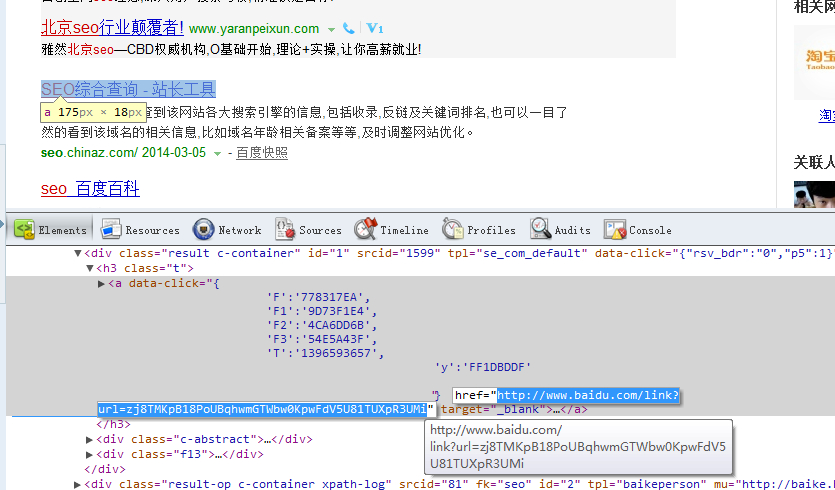This screenshot has height=490, width=835.
Task: Click the Resources panel icon
Action: [111, 229]
